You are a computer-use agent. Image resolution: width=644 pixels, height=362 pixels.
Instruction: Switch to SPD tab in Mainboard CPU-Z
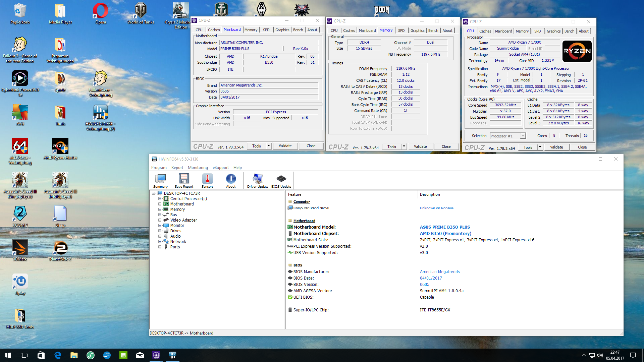266,30
